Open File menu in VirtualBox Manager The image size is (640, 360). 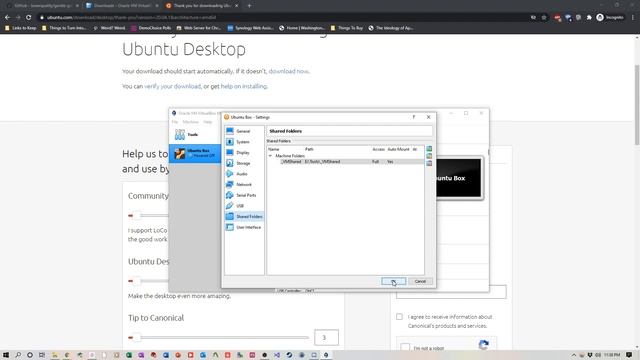click(x=175, y=122)
